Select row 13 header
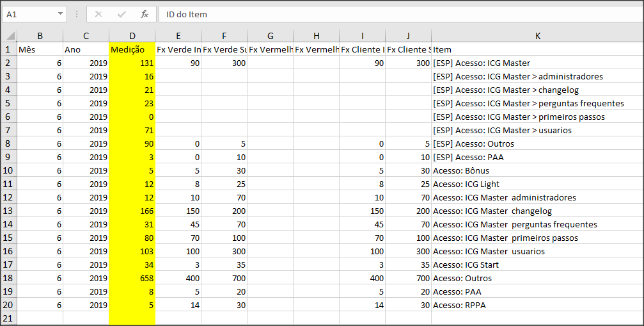Image resolution: width=644 pixels, height=326 pixels. 8,211
